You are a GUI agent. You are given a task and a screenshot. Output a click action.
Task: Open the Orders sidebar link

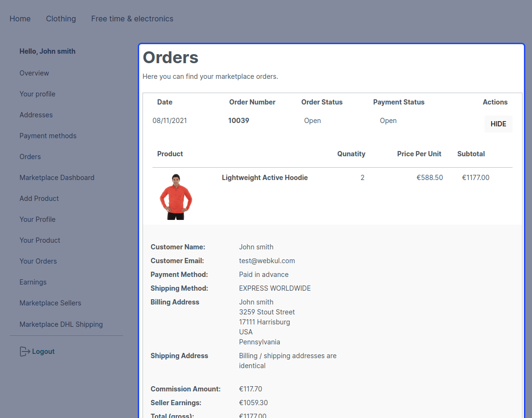pos(30,157)
